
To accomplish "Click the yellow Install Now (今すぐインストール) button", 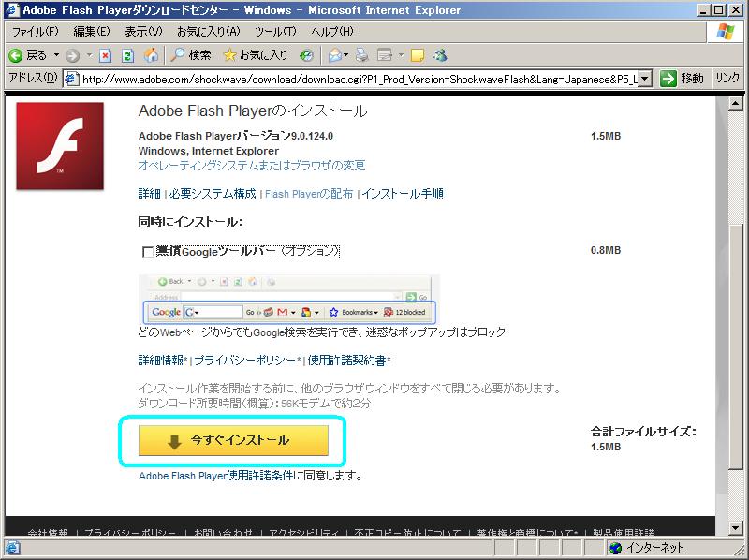I will (x=233, y=440).
